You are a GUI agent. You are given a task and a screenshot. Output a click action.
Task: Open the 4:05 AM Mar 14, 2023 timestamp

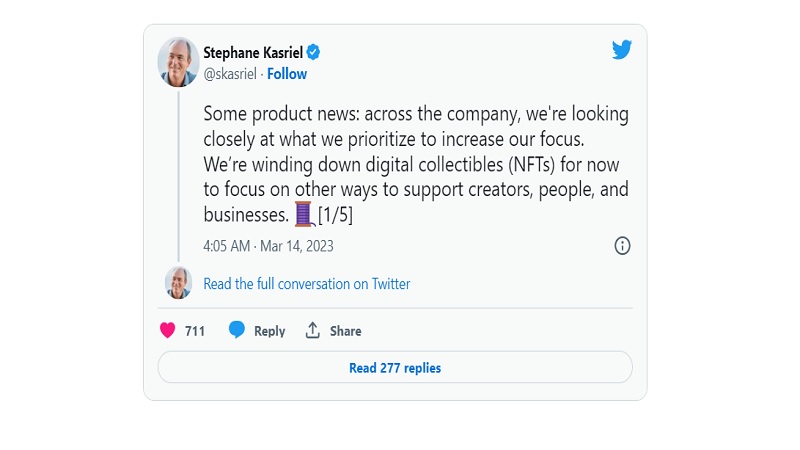click(x=268, y=246)
